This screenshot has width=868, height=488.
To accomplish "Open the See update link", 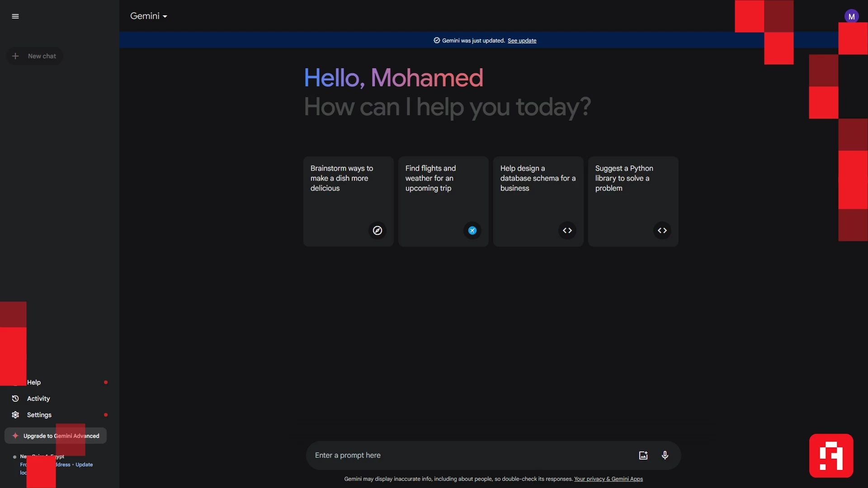I will (522, 41).
